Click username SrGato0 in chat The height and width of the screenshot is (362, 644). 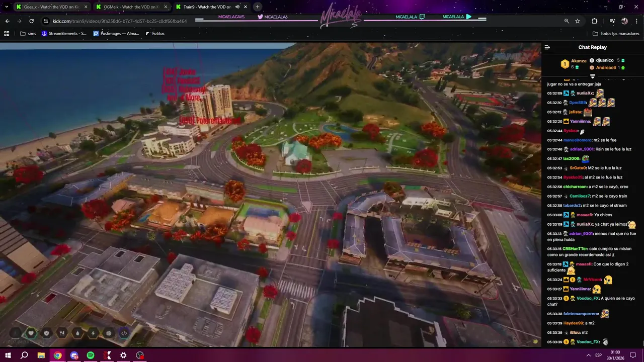tap(578, 168)
